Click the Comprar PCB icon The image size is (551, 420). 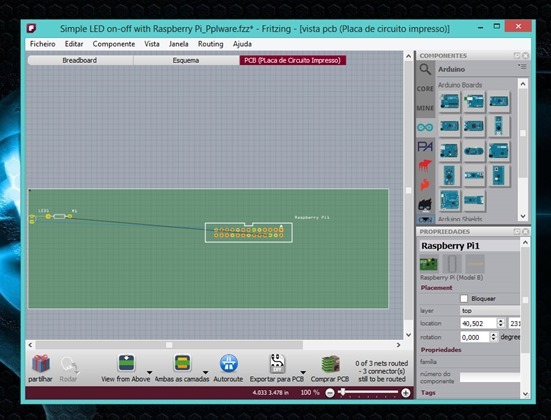tap(330, 364)
